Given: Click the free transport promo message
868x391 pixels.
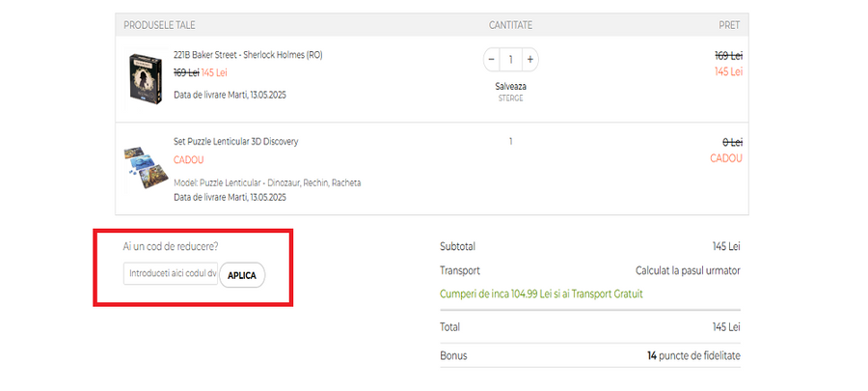Looking at the screenshot, I should click(541, 293).
